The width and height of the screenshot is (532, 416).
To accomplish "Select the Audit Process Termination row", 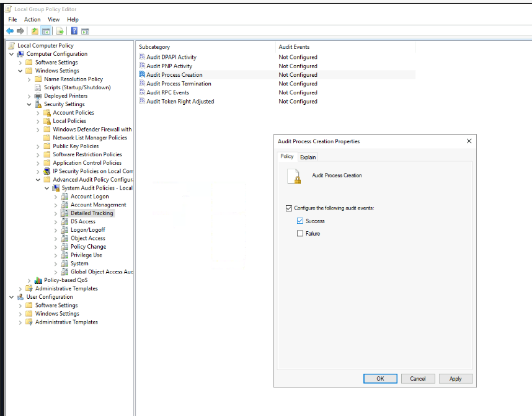I will click(179, 84).
